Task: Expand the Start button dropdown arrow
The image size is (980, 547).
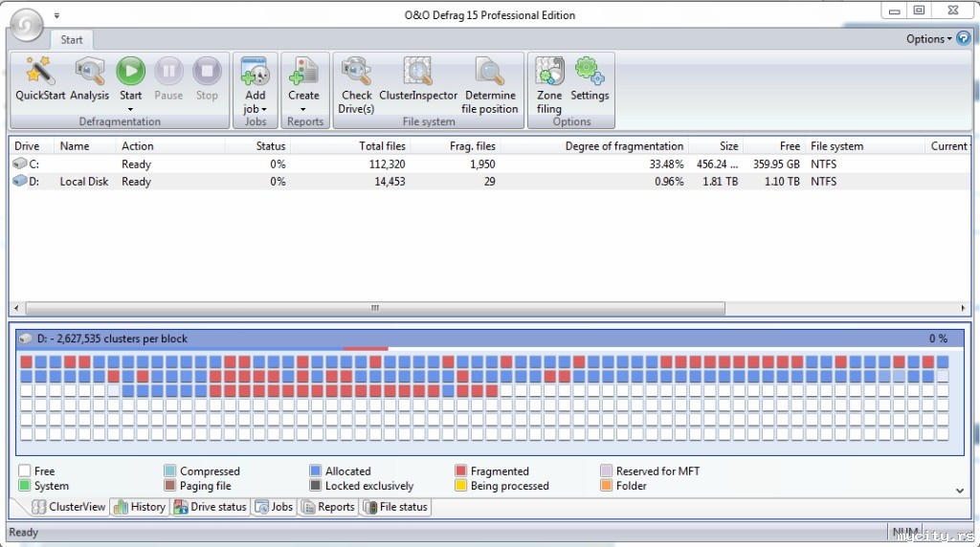Action: [x=130, y=109]
